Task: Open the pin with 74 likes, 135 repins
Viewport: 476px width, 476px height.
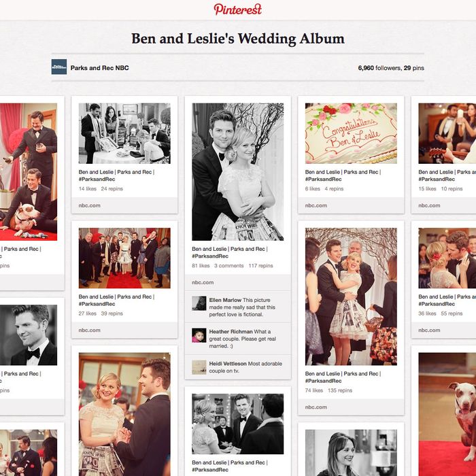Action: coord(351,296)
